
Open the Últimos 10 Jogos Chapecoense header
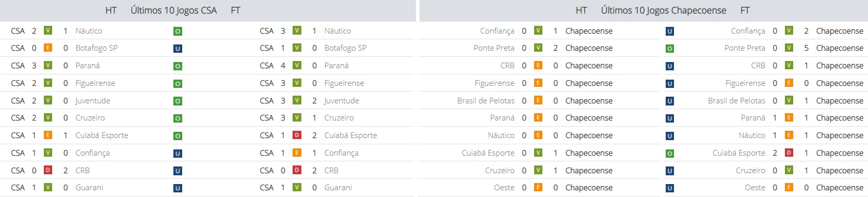point(664,10)
